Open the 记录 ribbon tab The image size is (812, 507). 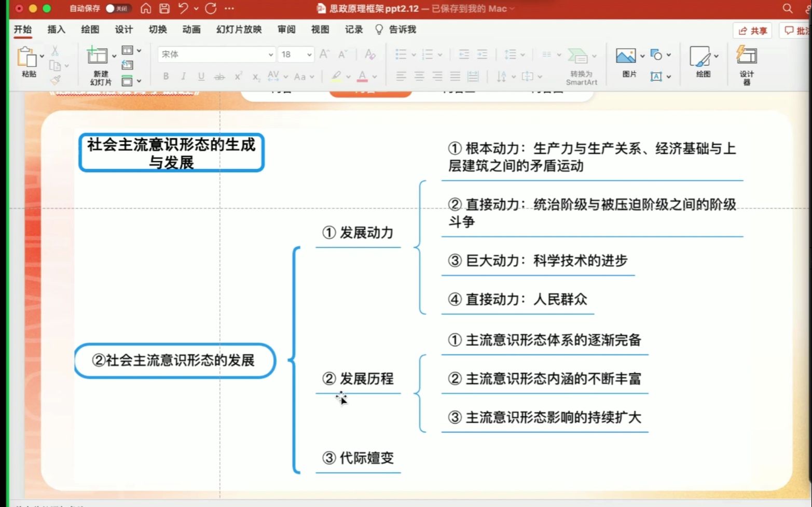pos(354,30)
